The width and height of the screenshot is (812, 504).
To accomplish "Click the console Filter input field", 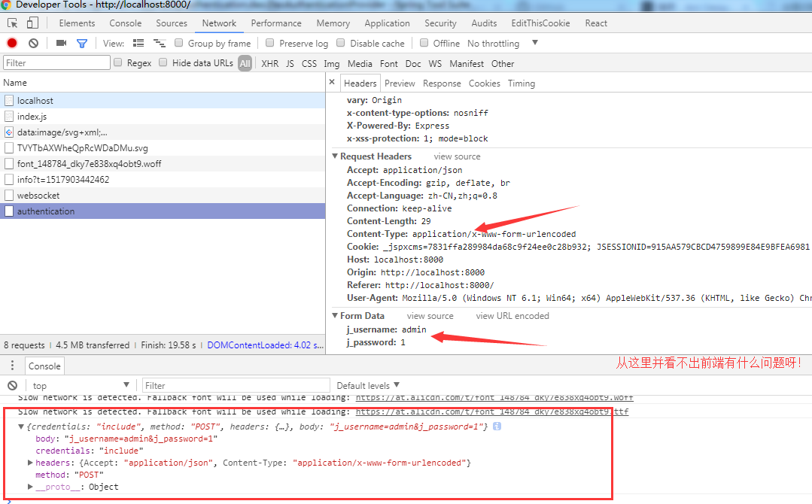I will (x=236, y=385).
